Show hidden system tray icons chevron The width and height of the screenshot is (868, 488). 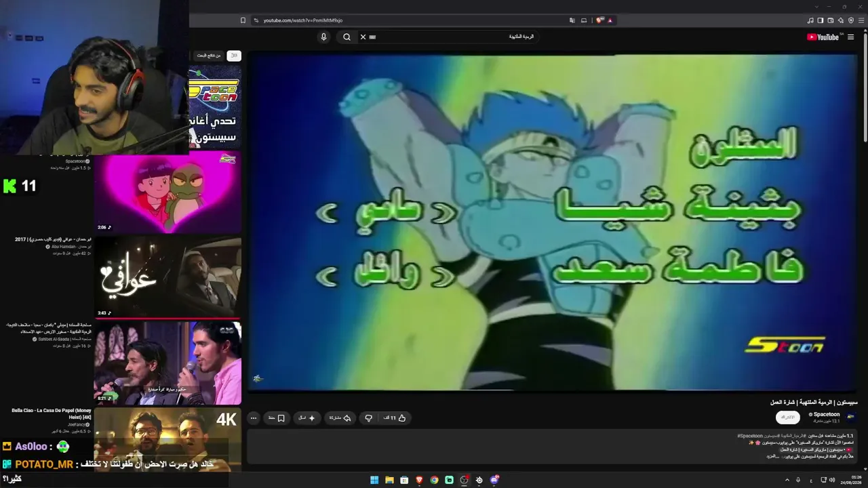point(787,480)
